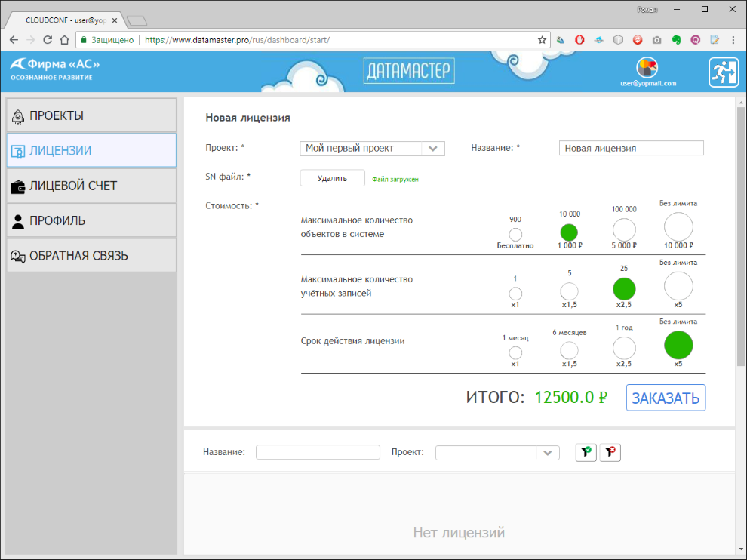
Task: Select 1 месяц license term
Action: point(515,352)
